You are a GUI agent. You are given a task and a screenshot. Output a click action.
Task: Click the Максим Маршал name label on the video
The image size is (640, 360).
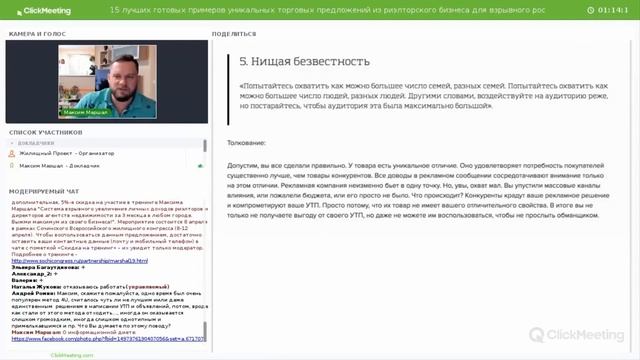click(x=86, y=112)
